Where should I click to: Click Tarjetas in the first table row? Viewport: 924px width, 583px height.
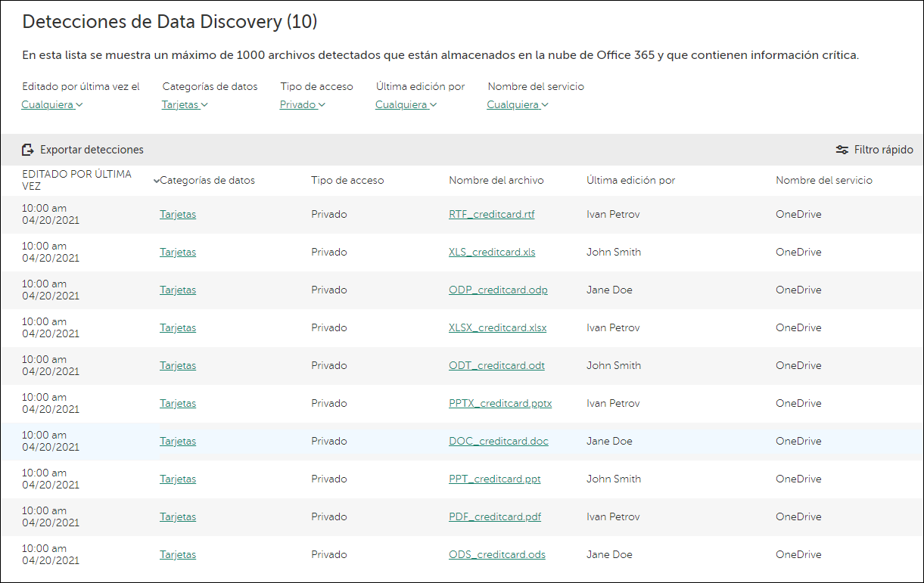tap(177, 214)
